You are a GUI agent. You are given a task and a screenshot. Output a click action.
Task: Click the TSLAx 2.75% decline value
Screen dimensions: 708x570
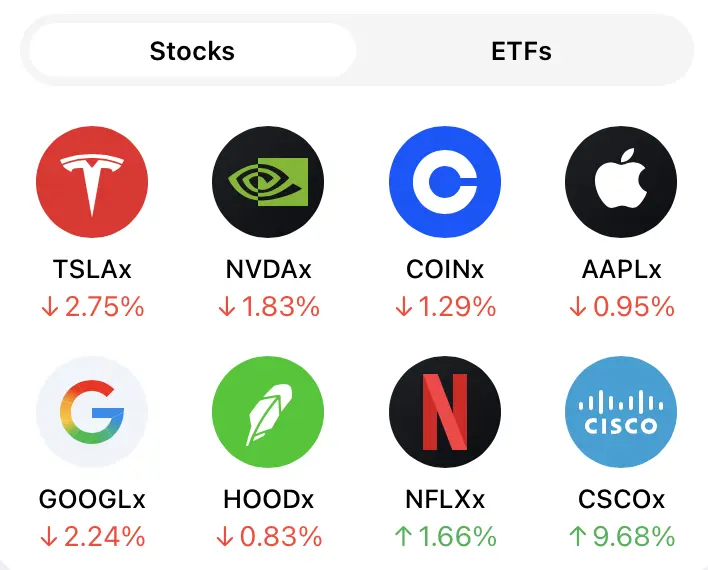[x=92, y=307]
